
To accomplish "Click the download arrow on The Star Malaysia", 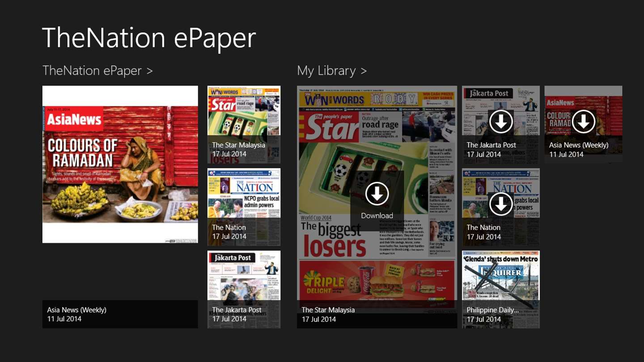I will 377,194.
